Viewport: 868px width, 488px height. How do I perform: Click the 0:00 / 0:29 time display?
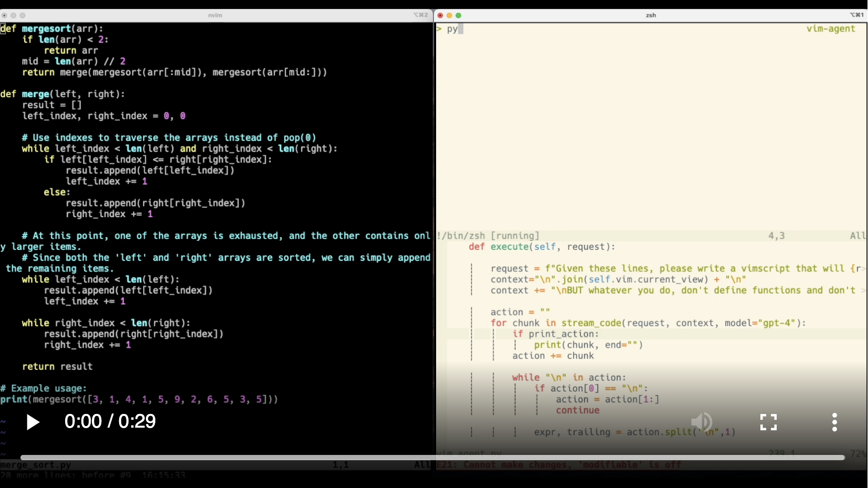click(x=110, y=421)
